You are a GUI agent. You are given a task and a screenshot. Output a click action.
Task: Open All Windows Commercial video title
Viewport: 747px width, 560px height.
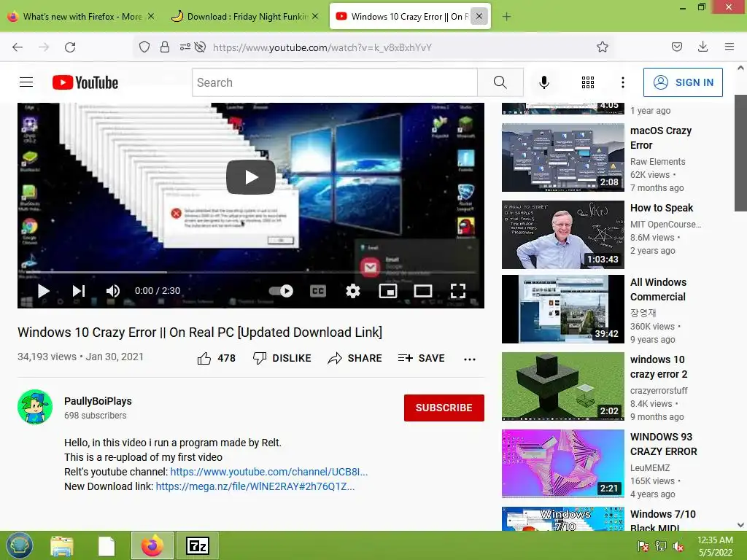pyautogui.click(x=658, y=289)
